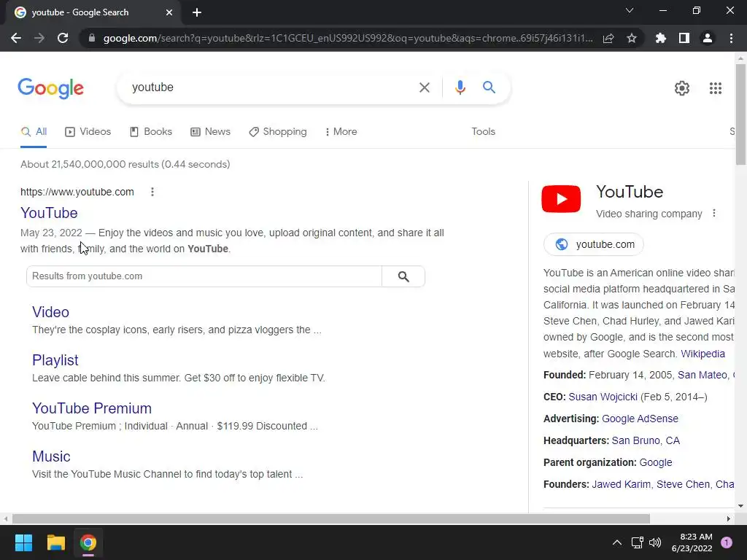Open the San Bruno, CA link

(x=646, y=441)
